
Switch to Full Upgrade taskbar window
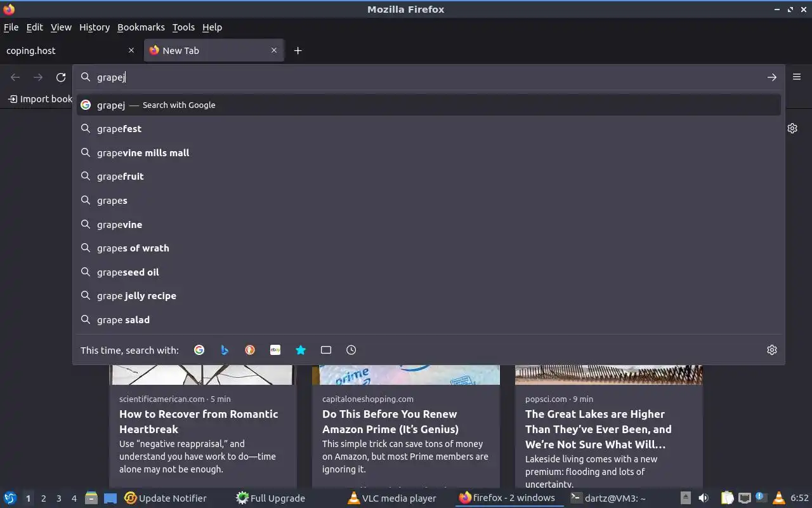point(271,498)
